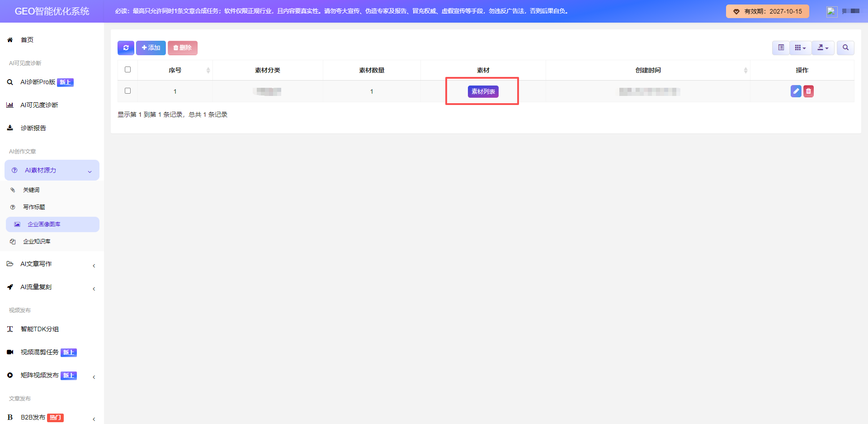This screenshot has height=424, width=868.
Task: Expand the AI文章写作 menu
Action: [52, 264]
